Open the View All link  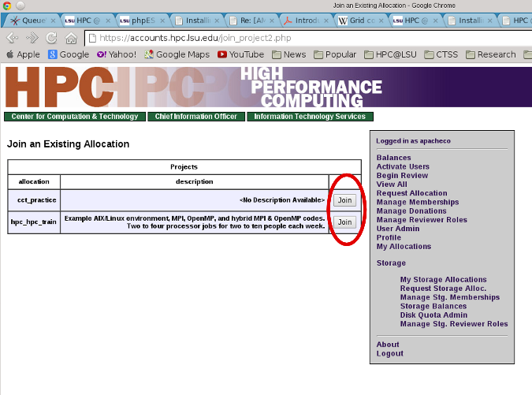pos(392,184)
